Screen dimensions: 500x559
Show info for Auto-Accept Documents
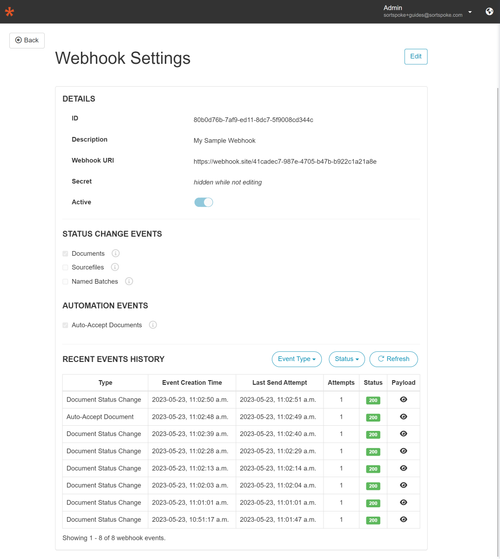click(x=153, y=325)
